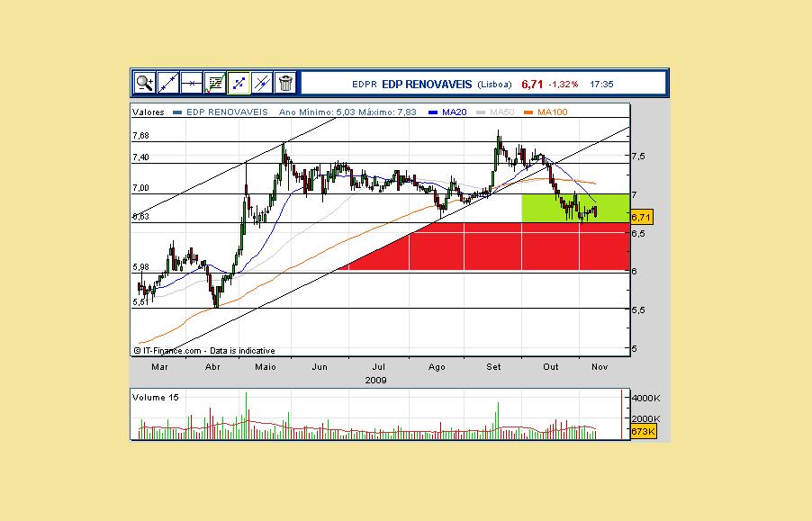Click the 7,40 horizontal line label
The image size is (812, 521).
pyautogui.click(x=140, y=157)
